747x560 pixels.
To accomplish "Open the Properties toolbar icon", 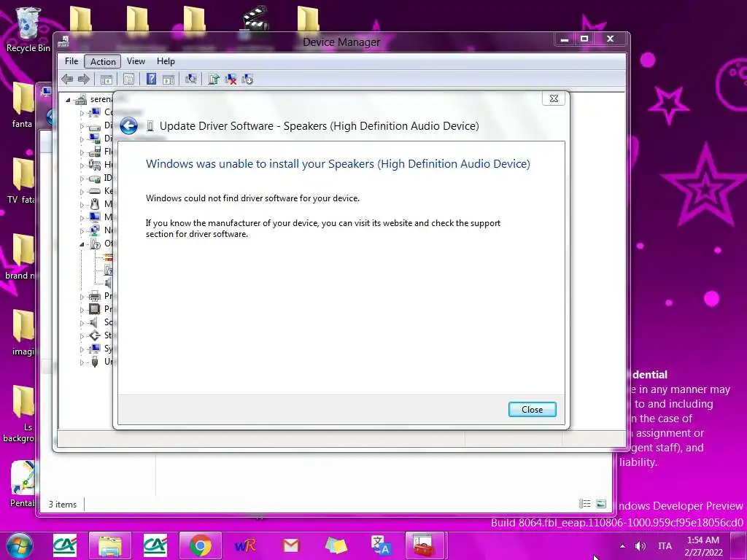I will pyautogui.click(x=128, y=79).
